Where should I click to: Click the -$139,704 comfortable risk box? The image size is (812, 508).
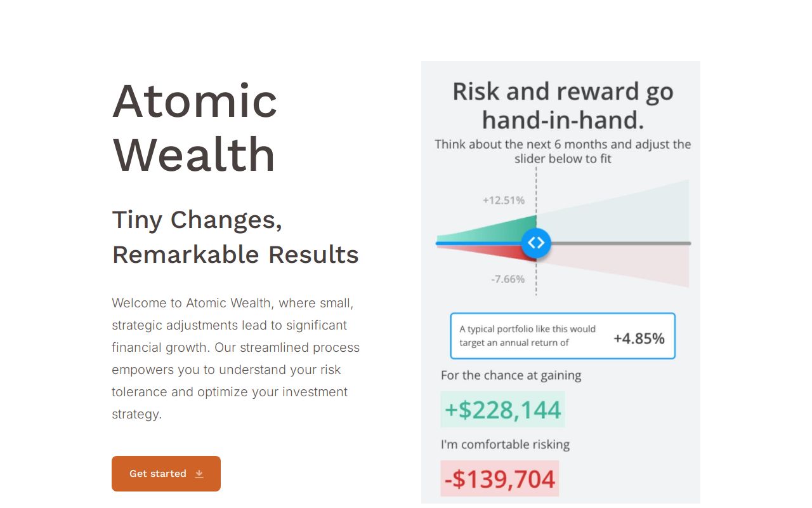(x=500, y=478)
